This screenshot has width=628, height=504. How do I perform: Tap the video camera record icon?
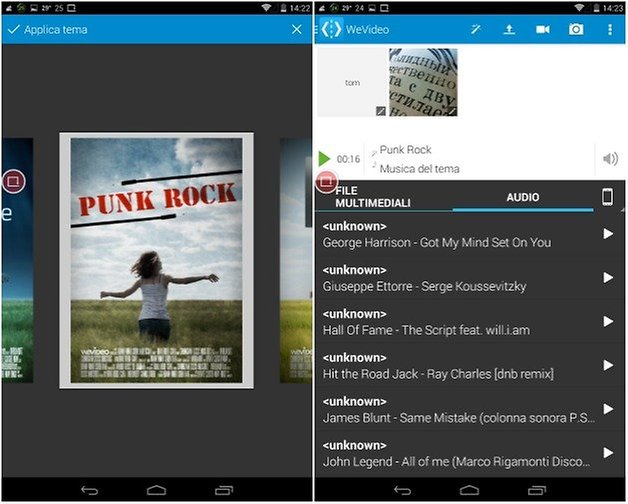543,29
